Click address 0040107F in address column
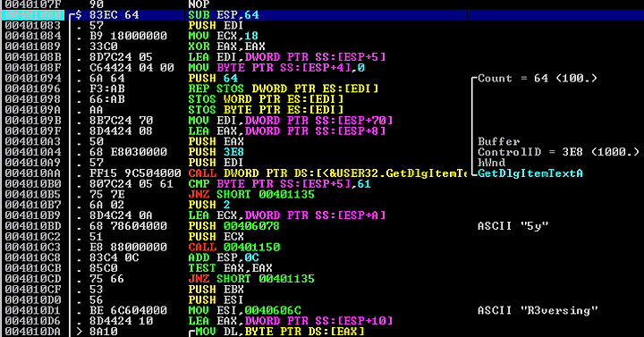This screenshot has height=337, width=644. (33, 4)
